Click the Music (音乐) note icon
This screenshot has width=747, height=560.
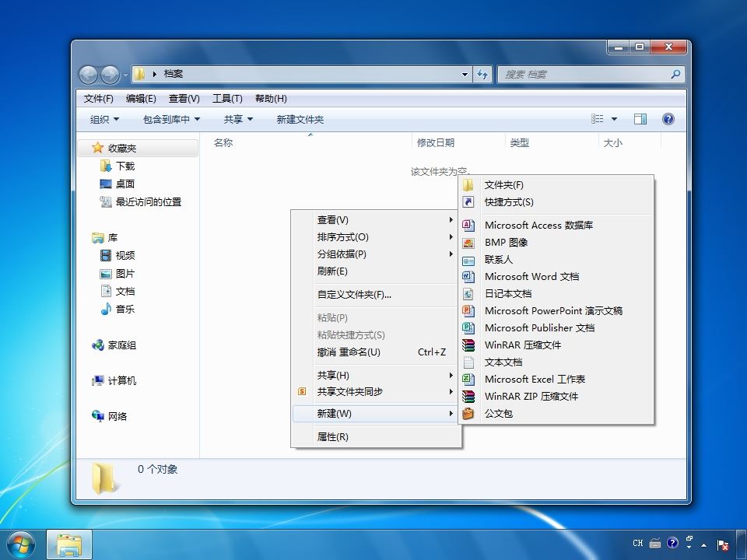click(106, 309)
